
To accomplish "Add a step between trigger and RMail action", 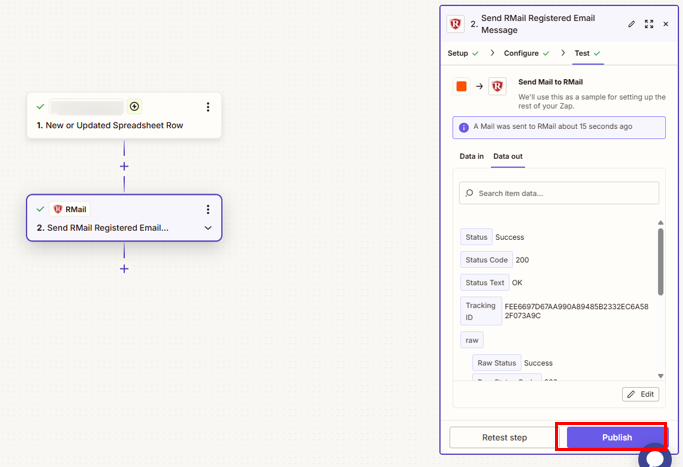I will point(124,167).
